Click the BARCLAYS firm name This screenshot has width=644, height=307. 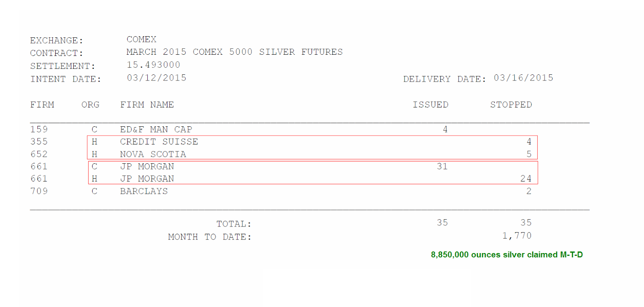coord(144,191)
